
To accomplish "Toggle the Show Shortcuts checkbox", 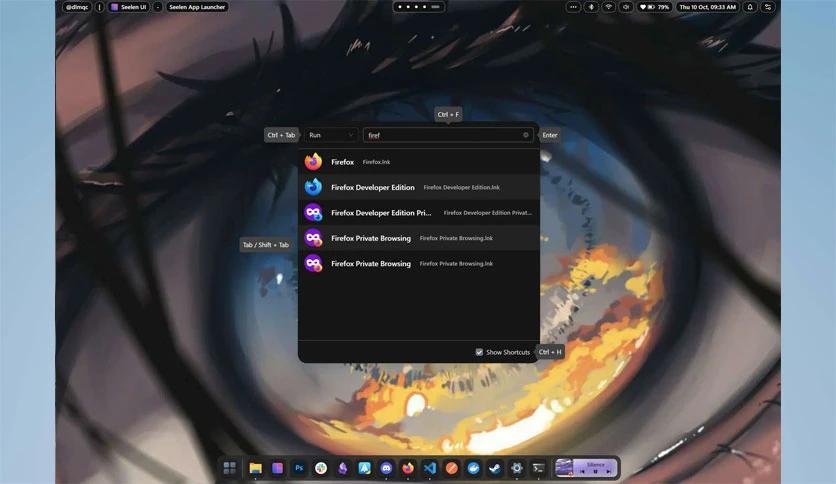I will click(479, 352).
